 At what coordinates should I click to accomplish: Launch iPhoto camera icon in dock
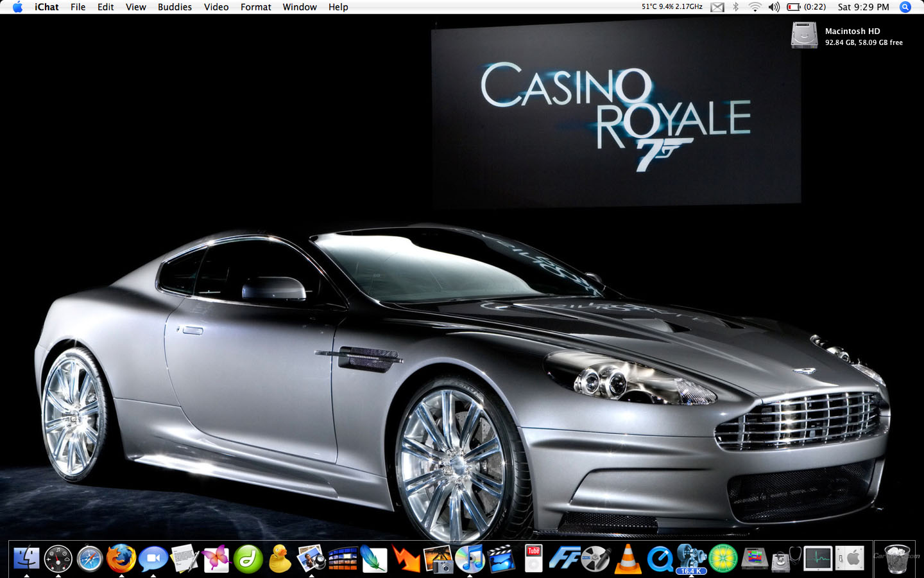[438, 559]
